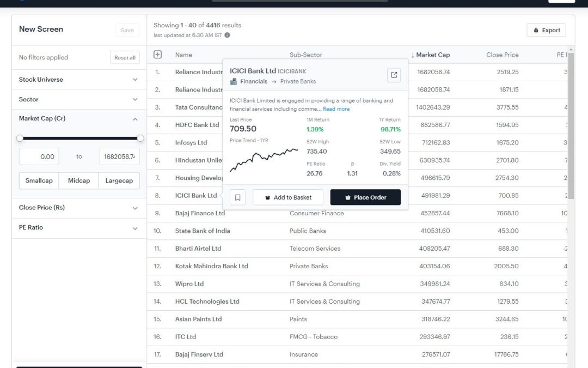Viewport: 588px width, 368px height.
Task: Click the Insurance sub-sector cell
Action: (304, 354)
